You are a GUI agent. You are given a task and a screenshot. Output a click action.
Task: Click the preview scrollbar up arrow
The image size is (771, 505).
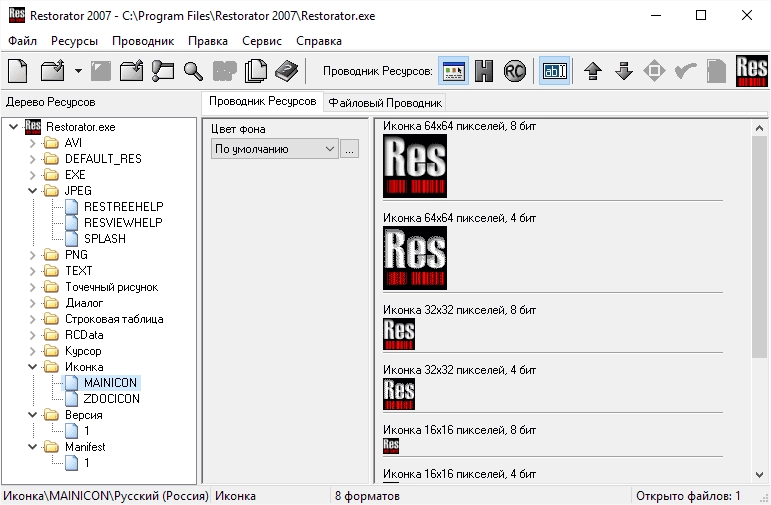759,128
